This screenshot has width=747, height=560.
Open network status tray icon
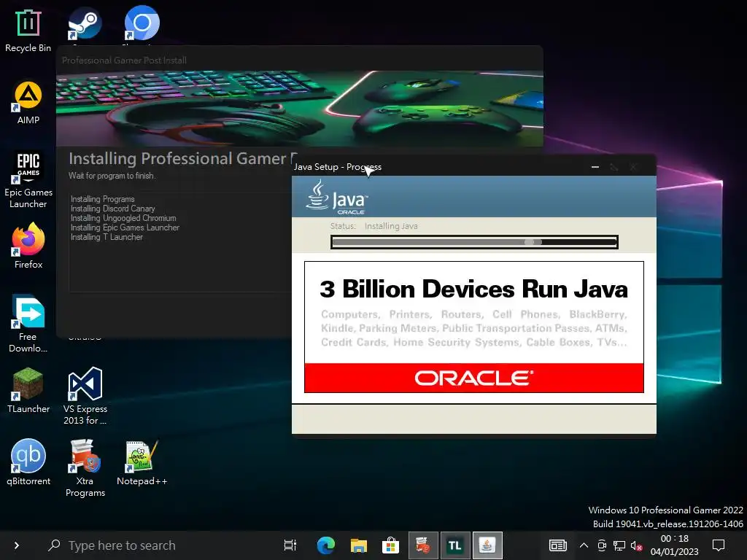(619, 545)
